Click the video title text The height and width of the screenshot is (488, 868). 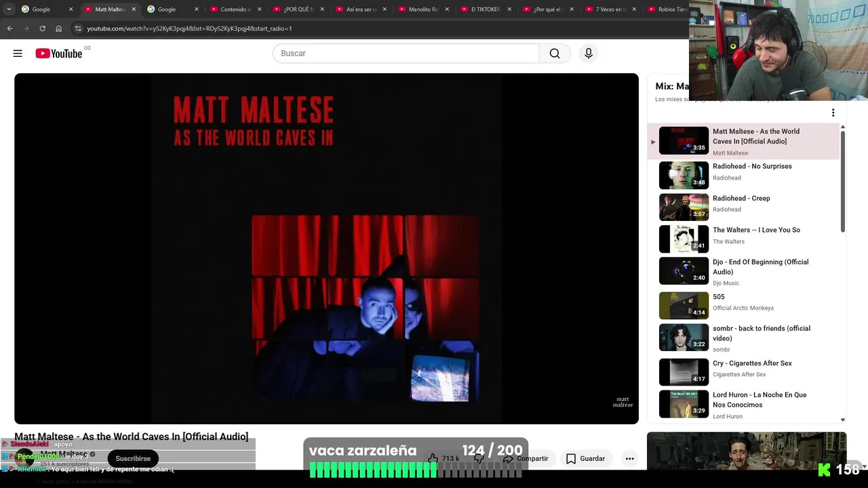(132, 436)
